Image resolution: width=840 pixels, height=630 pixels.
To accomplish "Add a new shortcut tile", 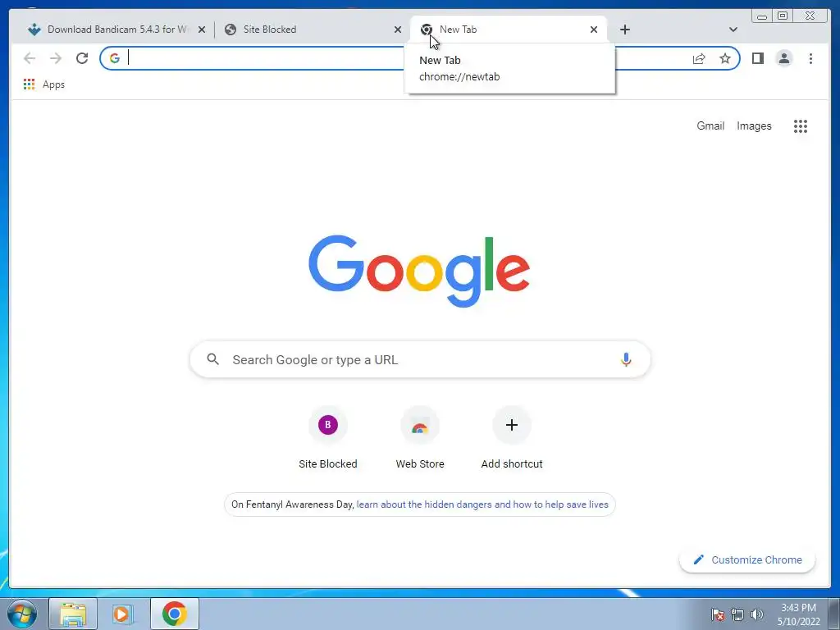I will [512, 438].
